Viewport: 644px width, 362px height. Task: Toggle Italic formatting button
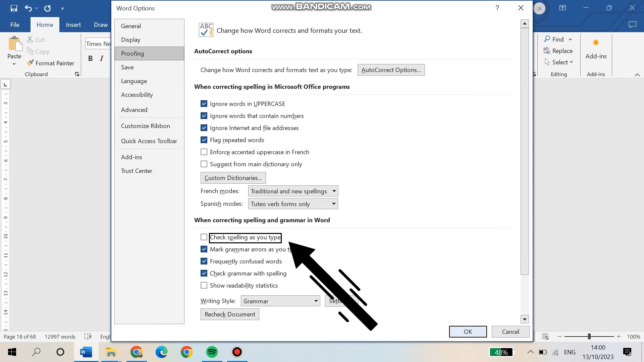[x=102, y=58]
